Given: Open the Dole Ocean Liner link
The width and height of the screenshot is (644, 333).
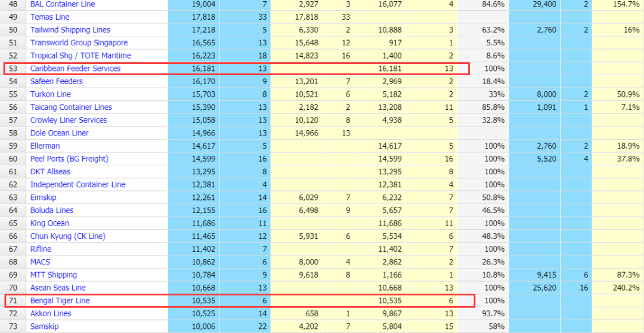Looking at the screenshot, I should point(59,133).
